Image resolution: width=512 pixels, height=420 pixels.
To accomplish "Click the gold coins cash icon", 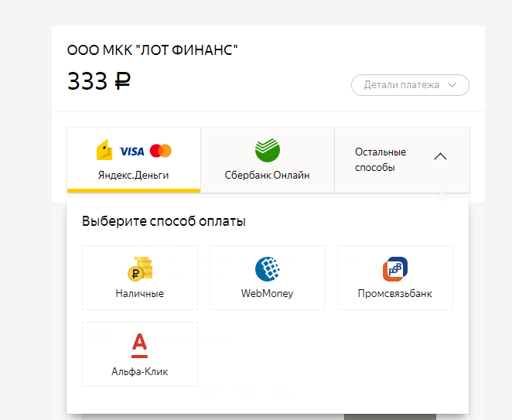I will coord(140,269).
